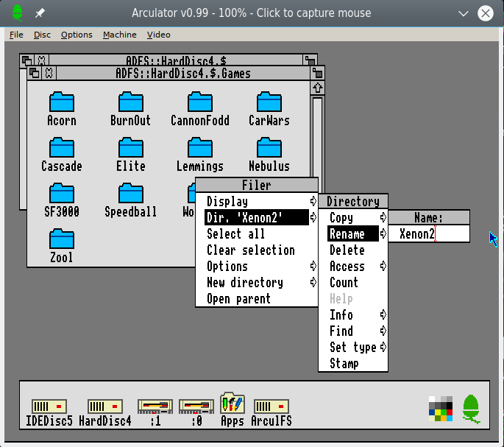This screenshot has height=447, width=504.
Task: Click the HardDisc4 drive icon
Action: [104, 406]
